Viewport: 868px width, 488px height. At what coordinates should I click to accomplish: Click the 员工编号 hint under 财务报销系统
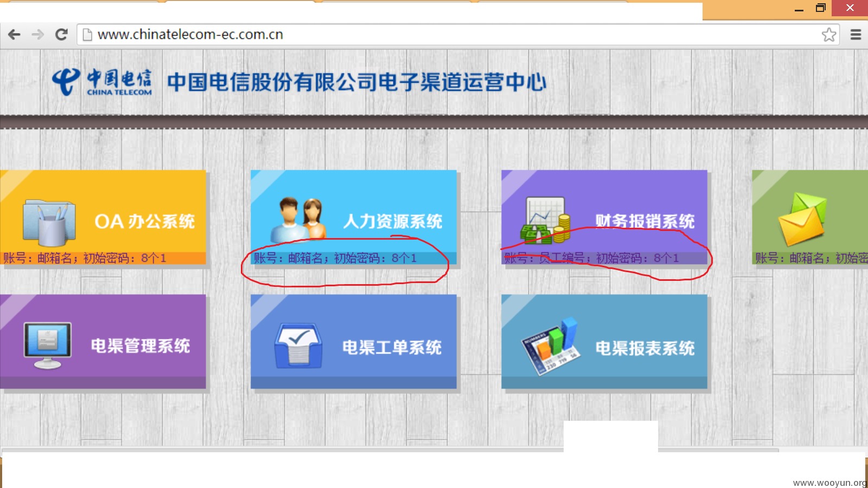(x=591, y=258)
